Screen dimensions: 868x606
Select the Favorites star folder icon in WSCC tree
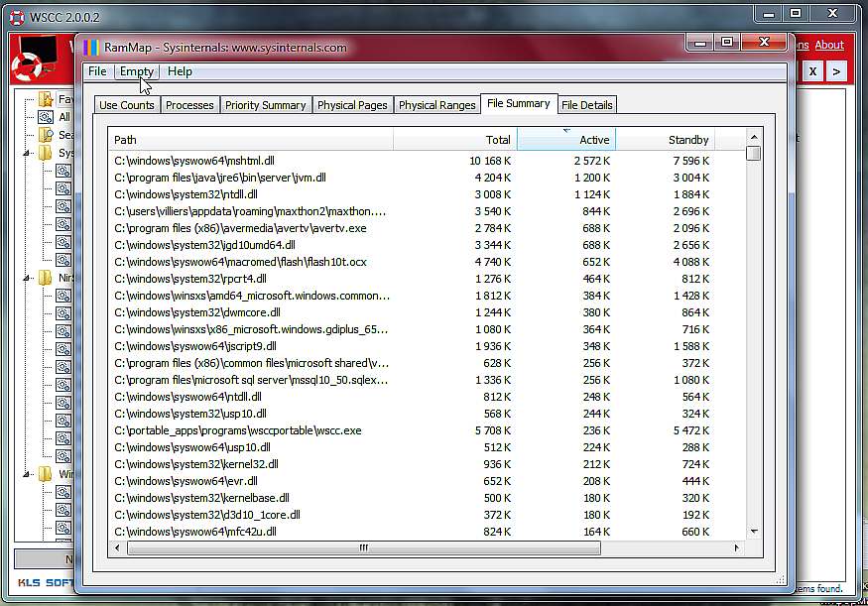coord(46,99)
